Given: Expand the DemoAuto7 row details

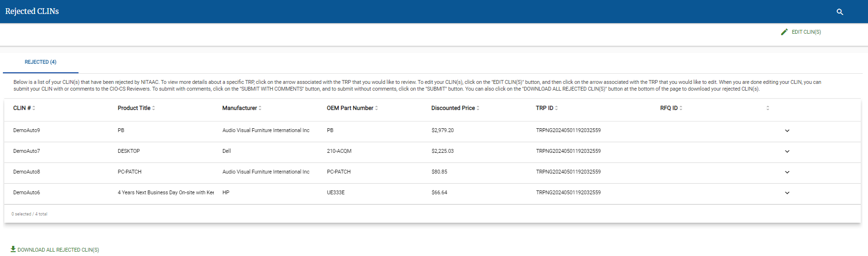Looking at the screenshot, I should [787, 151].
